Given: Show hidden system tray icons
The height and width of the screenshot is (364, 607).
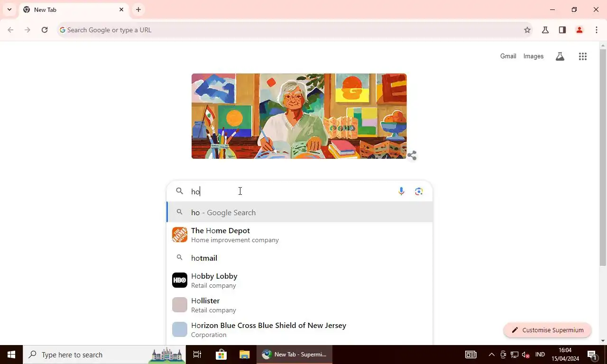Looking at the screenshot, I should click(x=491, y=355).
